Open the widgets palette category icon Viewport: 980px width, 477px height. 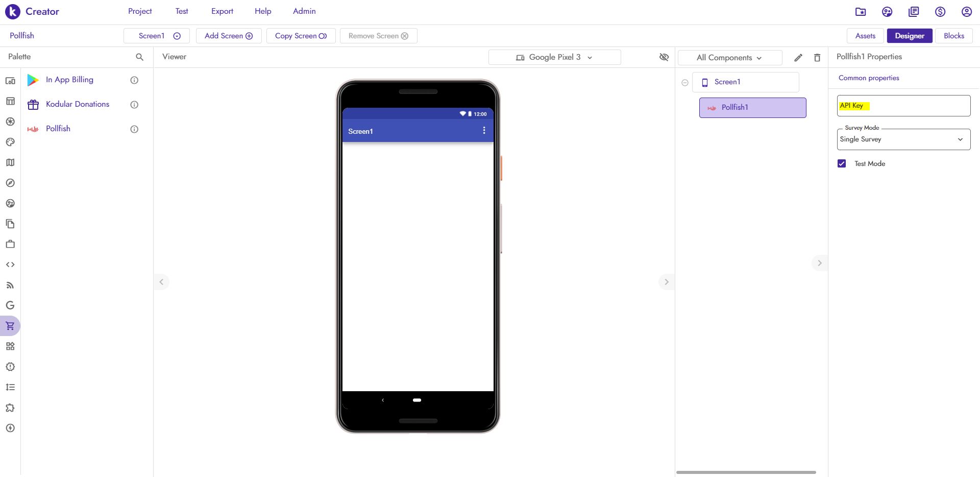point(10,346)
